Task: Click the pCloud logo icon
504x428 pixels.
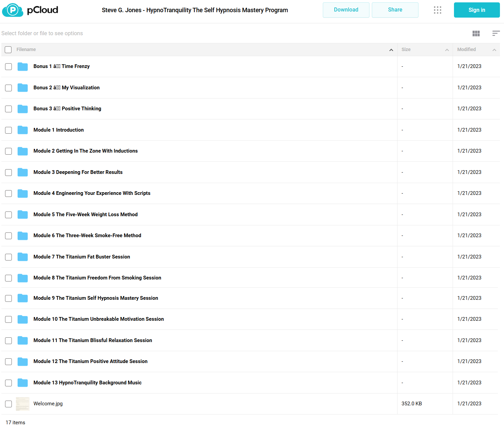Action: [x=13, y=10]
